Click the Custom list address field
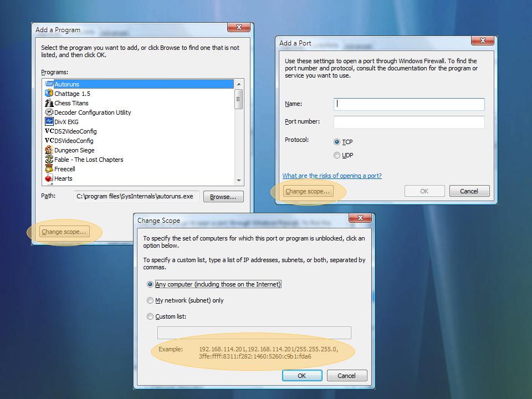The height and width of the screenshot is (399, 532). (x=254, y=332)
